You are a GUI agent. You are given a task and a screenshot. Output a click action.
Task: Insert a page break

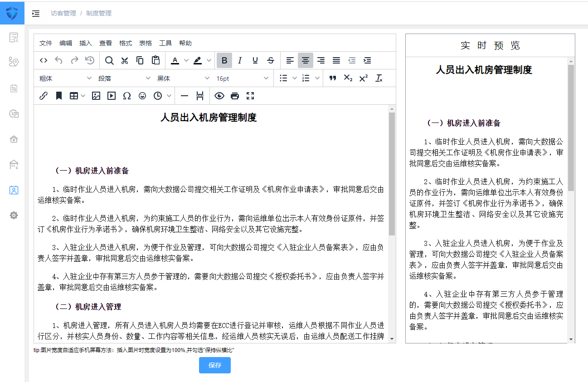(200, 96)
